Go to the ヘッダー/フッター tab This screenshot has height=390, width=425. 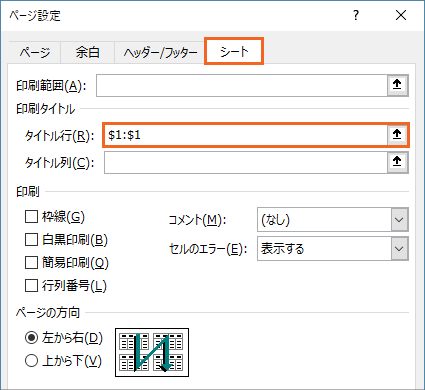(160, 52)
